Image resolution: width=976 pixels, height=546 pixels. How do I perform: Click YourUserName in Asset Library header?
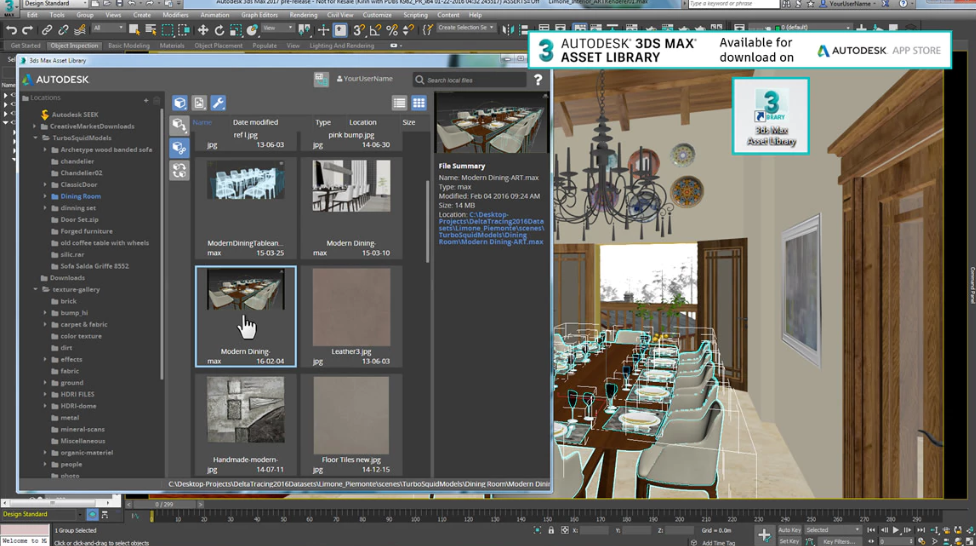tap(365, 79)
